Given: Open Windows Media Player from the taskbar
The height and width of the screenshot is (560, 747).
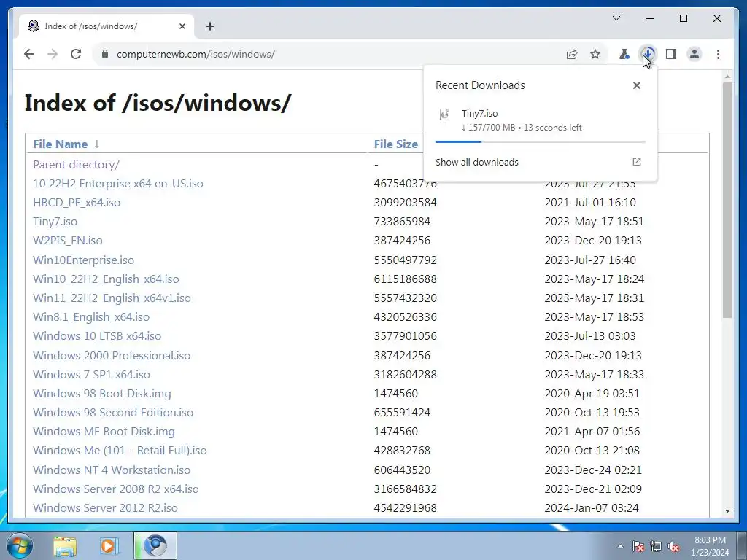Looking at the screenshot, I should pyautogui.click(x=109, y=546).
